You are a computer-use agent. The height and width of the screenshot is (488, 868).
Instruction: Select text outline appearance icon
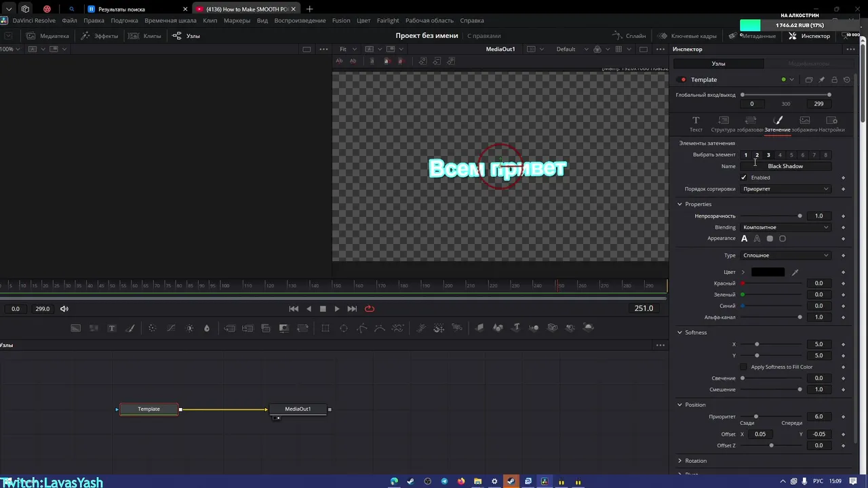pos(757,239)
